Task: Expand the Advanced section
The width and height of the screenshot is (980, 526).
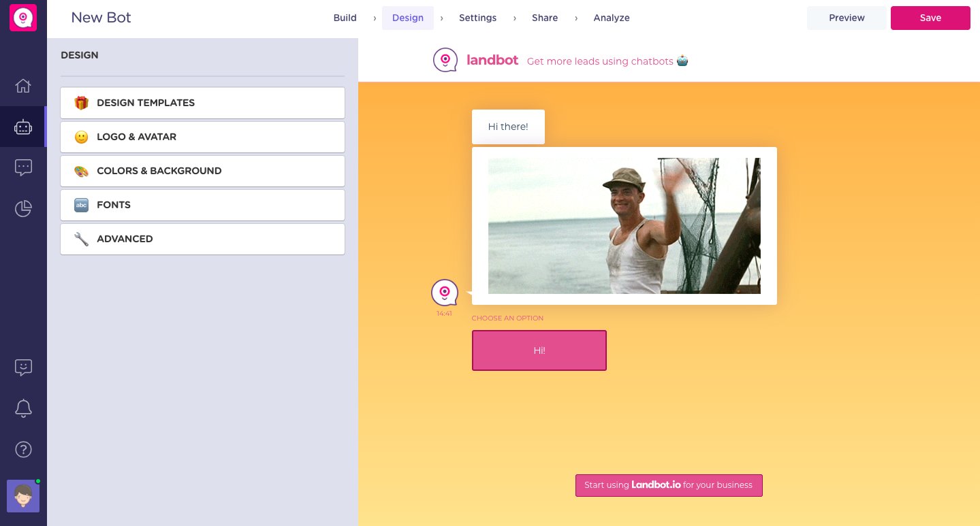Action: coord(202,239)
